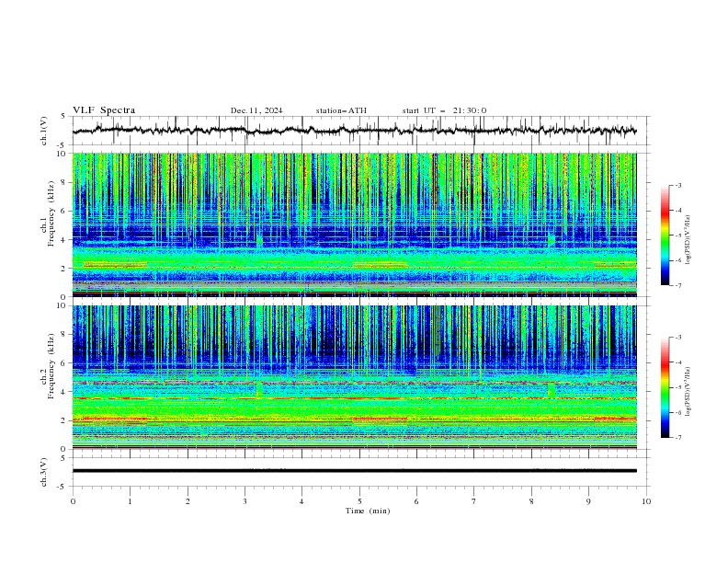Click the ch.2 color scale bar

point(665,387)
